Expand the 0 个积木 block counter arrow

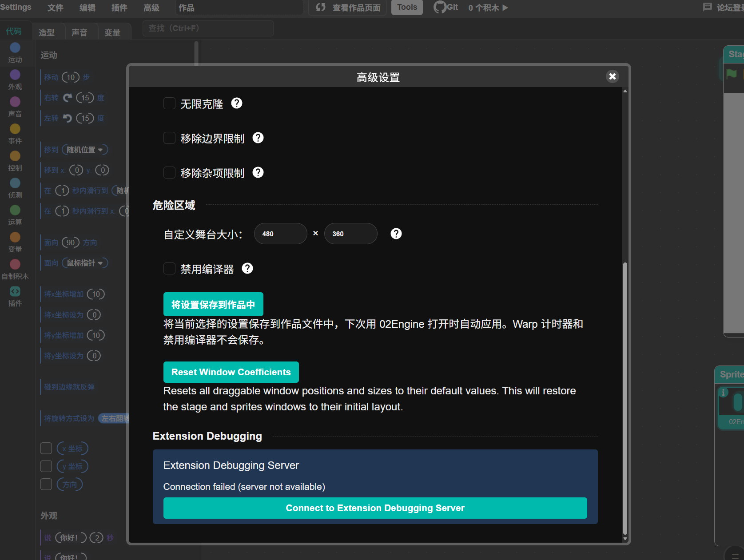(505, 8)
